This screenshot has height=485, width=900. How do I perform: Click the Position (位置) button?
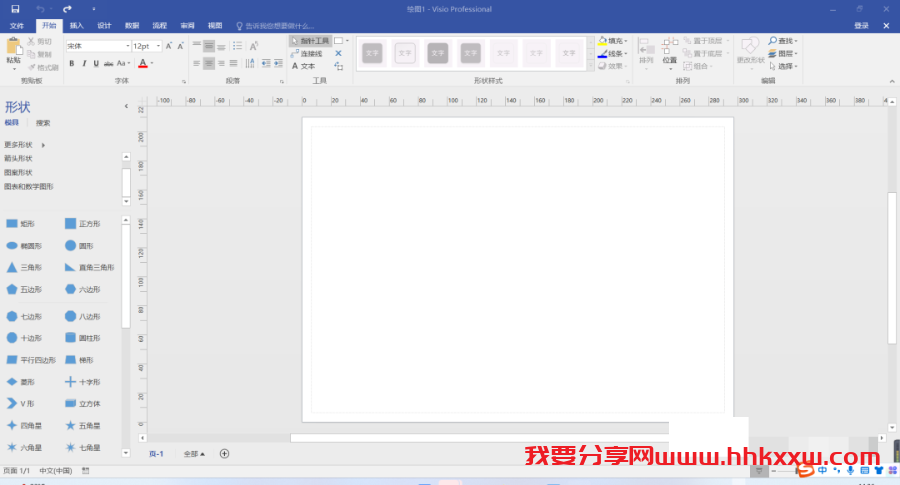669,52
